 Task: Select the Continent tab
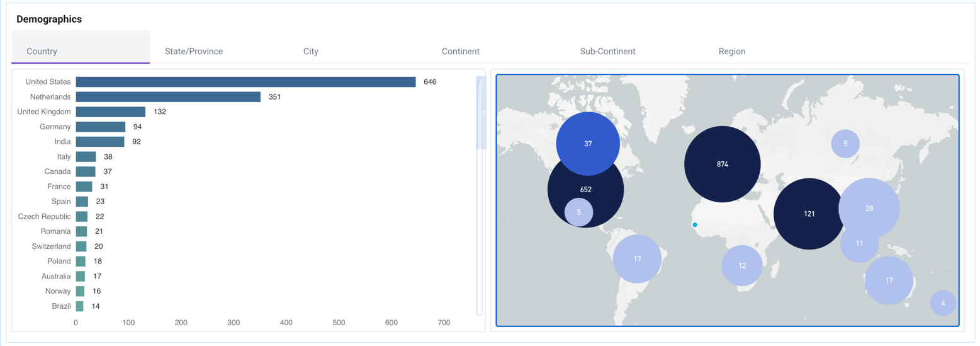point(461,51)
